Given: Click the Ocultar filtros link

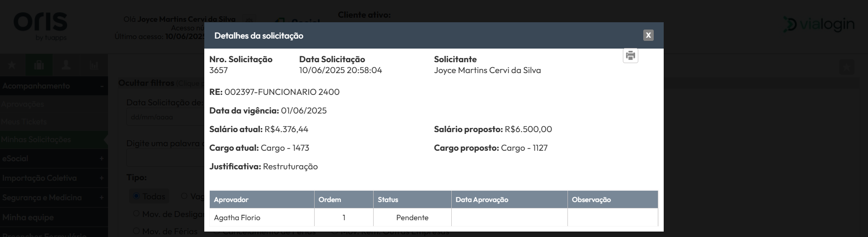Looking at the screenshot, I should click(x=146, y=83).
